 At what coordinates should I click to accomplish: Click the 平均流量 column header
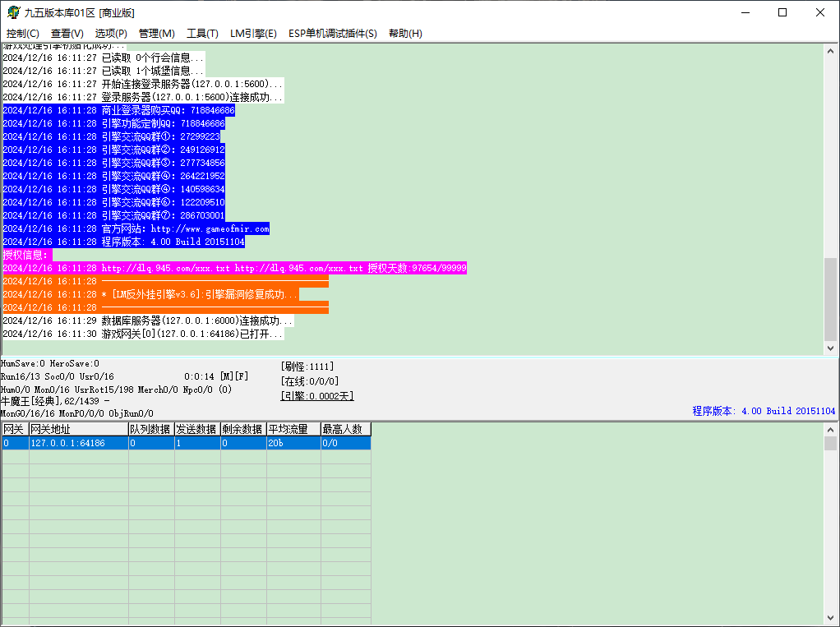[293, 429]
